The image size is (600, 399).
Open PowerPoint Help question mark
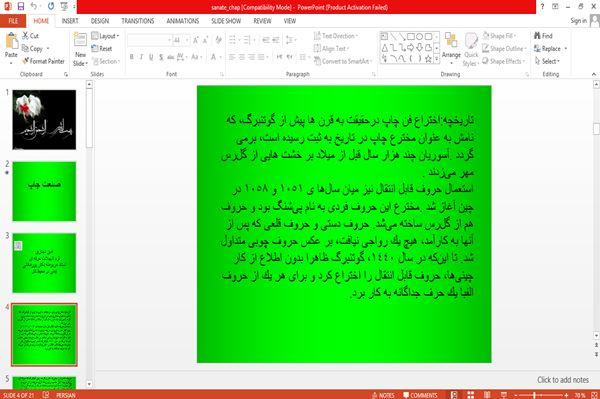pos(542,7)
